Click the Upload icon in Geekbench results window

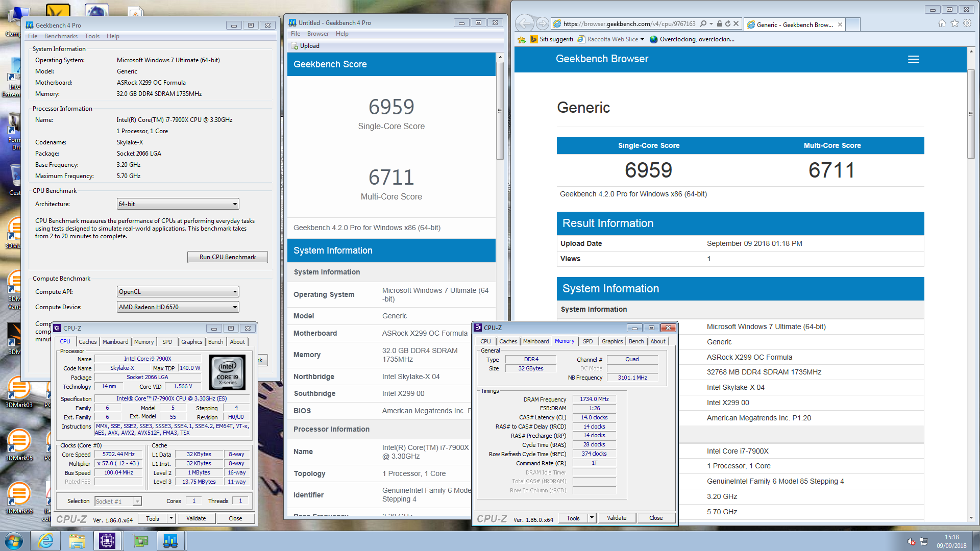[295, 46]
